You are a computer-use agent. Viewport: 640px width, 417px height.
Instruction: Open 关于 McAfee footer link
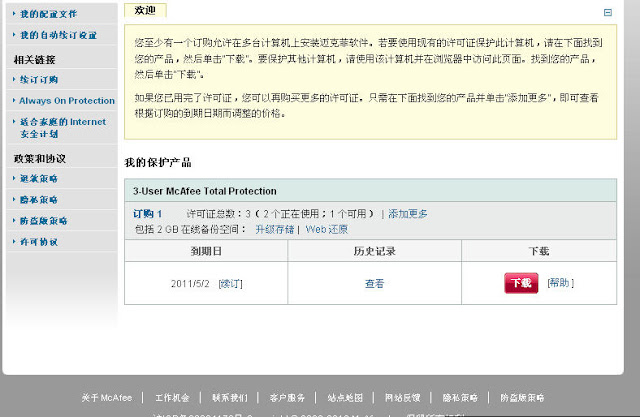coord(107,398)
